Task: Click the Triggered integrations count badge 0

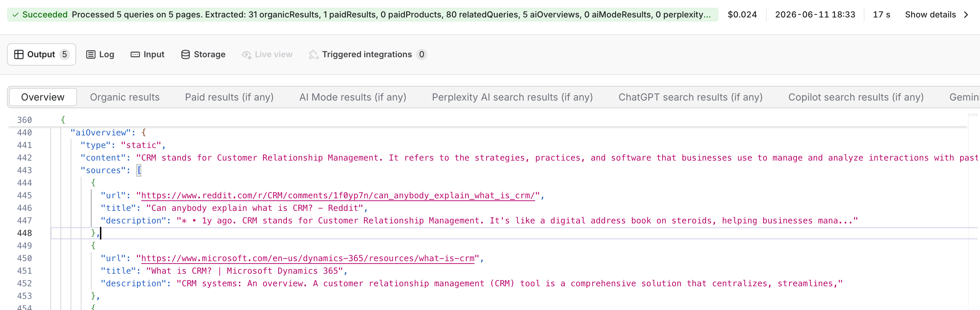Action: pos(421,54)
